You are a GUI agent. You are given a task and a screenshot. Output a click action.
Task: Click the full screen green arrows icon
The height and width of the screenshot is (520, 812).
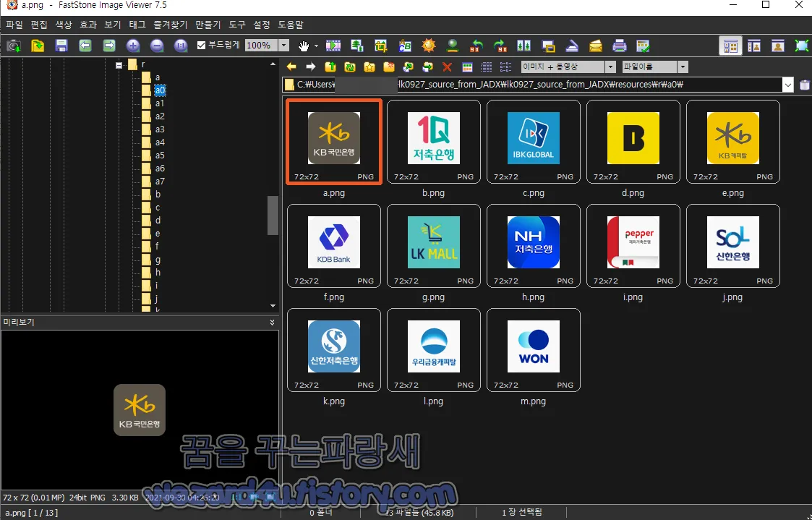(802, 46)
